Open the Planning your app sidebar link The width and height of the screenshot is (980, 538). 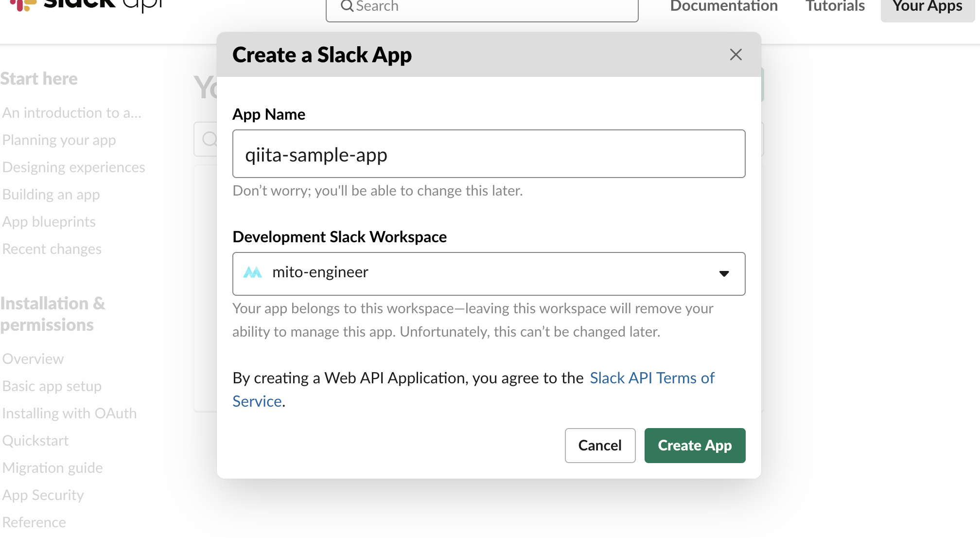click(59, 140)
